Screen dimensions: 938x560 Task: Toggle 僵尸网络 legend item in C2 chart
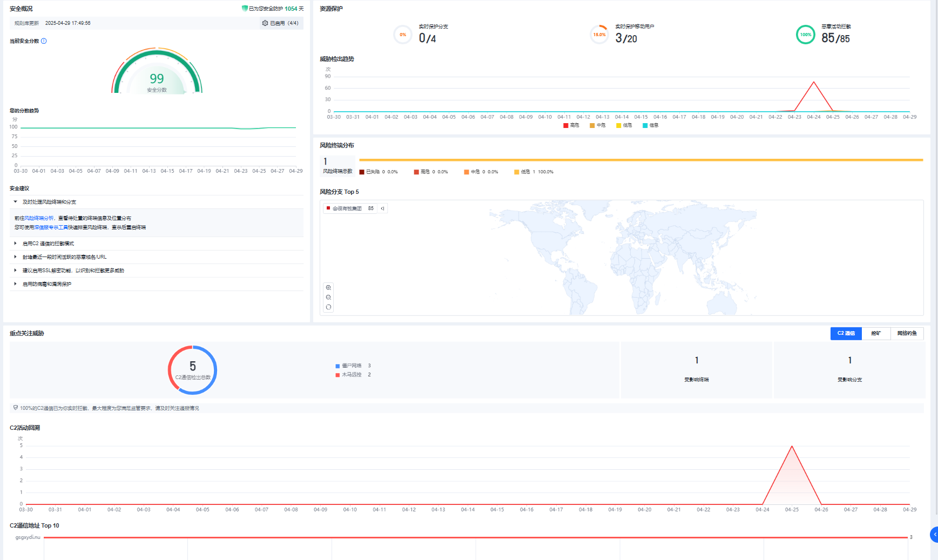tap(351, 366)
